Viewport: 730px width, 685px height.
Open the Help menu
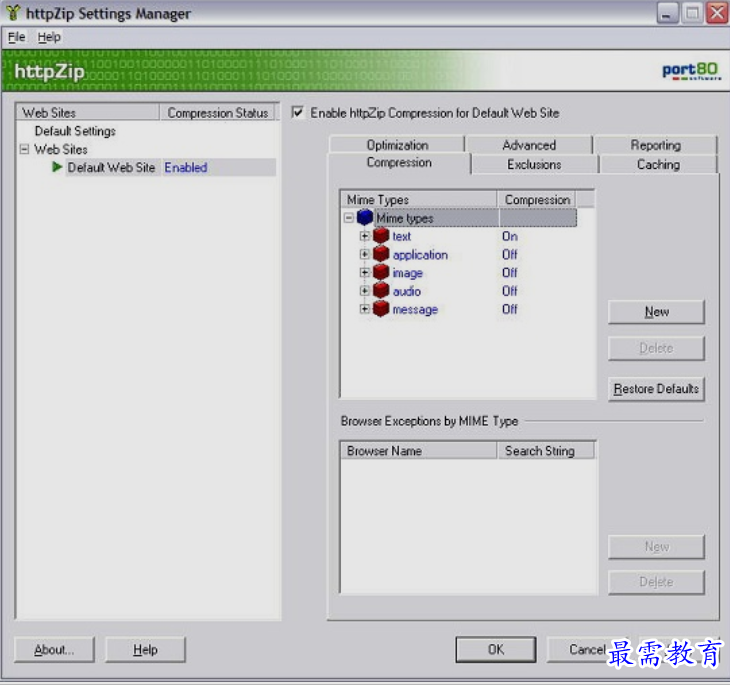49,37
